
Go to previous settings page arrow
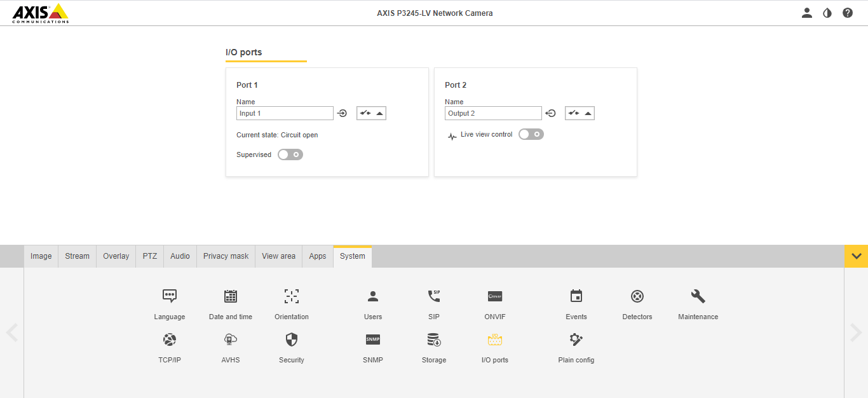coord(11,332)
